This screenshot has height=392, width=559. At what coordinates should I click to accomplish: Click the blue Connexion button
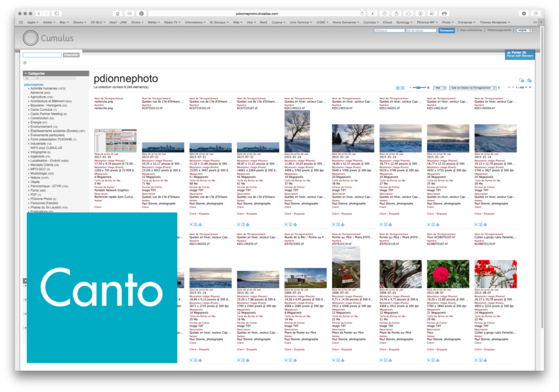coord(447,31)
